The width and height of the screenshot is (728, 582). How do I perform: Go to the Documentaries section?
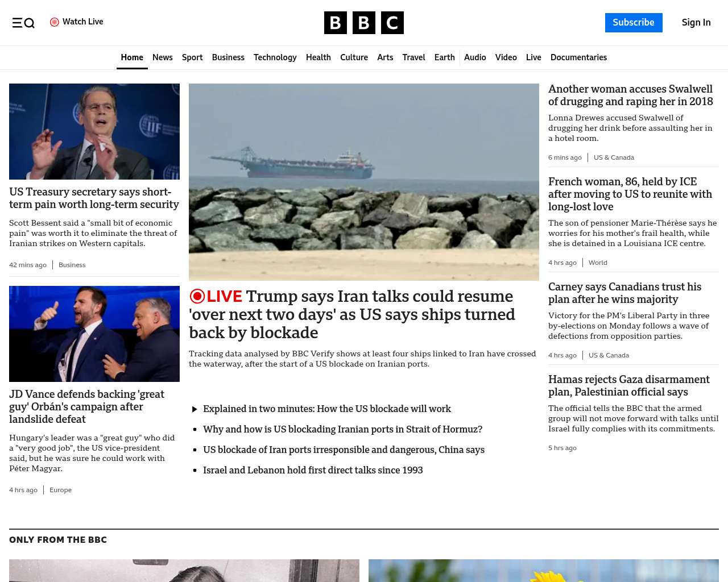coord(578,57)
